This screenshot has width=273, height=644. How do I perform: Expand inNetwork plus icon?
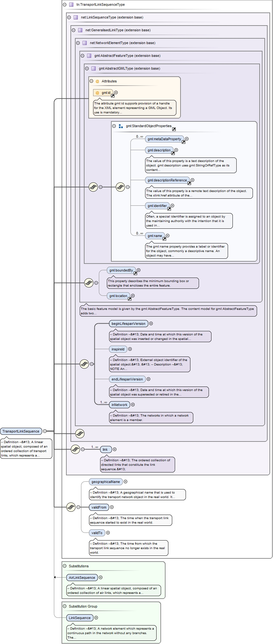click(x=133, y=405)
